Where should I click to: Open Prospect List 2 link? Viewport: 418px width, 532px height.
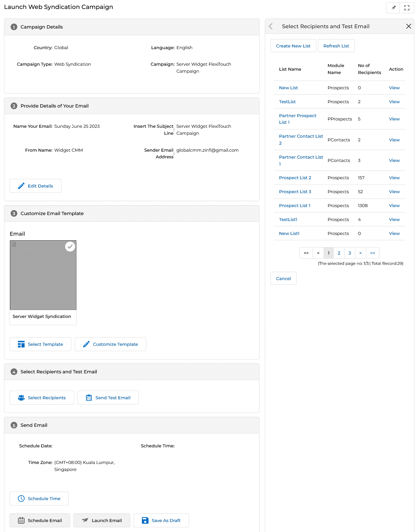[x=295, y=178]
